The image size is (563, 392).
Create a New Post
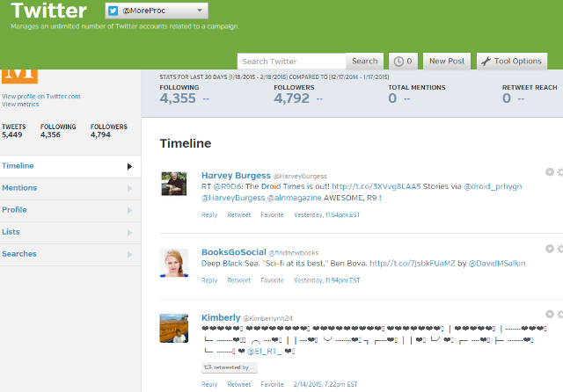447,61
